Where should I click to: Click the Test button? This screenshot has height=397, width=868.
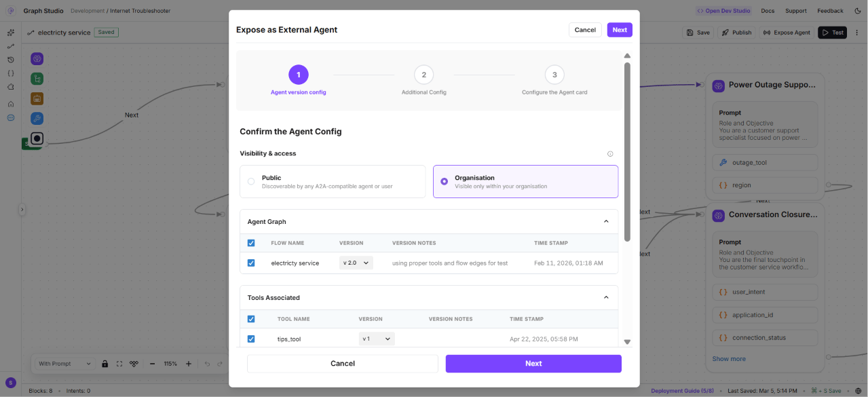pyautogui.click(x=832, y=33)
